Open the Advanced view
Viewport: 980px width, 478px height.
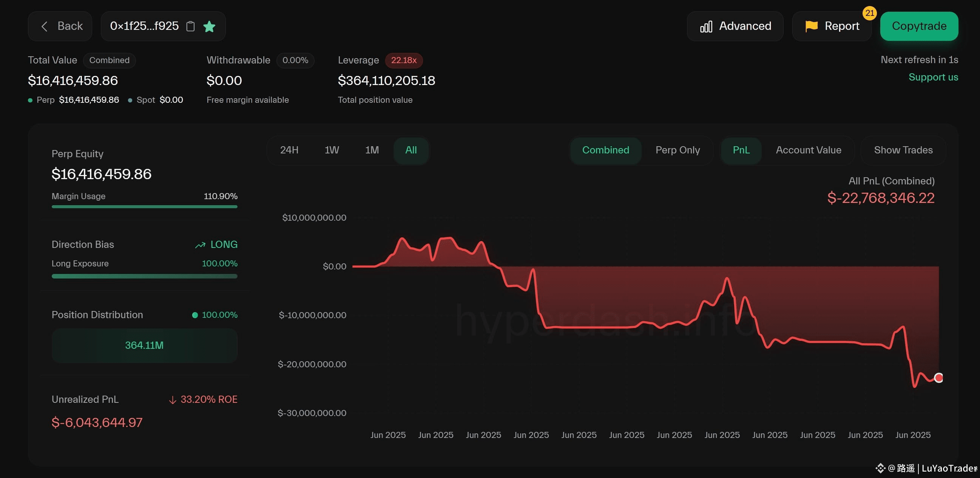(735, 26)
